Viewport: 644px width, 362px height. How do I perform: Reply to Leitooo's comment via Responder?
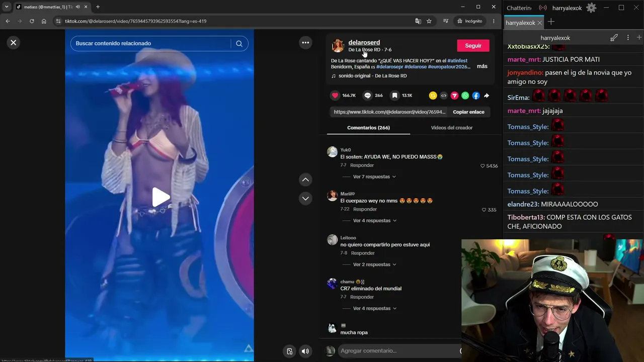(x=363, y=253)
